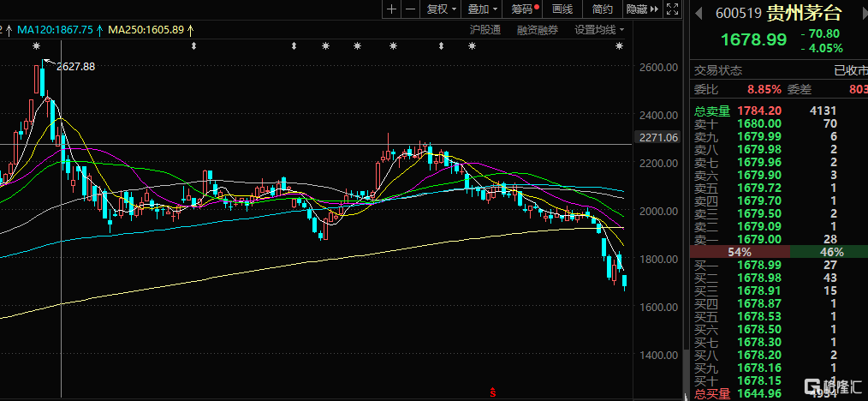Click the current price 1678.99

pyautogui.click(x=753, y=40)
